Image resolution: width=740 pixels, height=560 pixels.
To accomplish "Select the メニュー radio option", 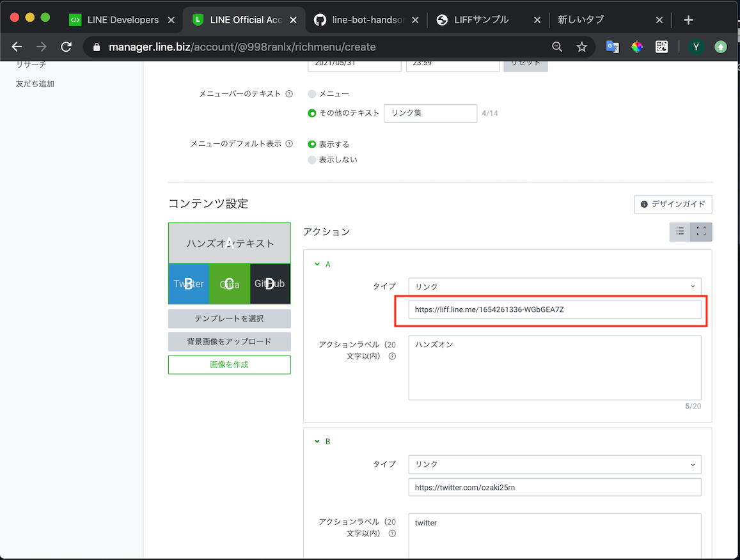I will [x=311, y=94].
